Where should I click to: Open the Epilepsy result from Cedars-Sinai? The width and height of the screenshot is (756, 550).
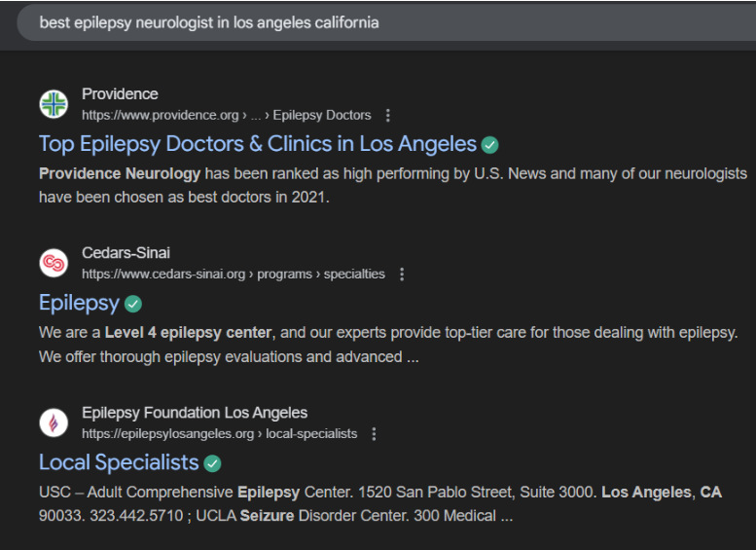click(x=79, y=303)
